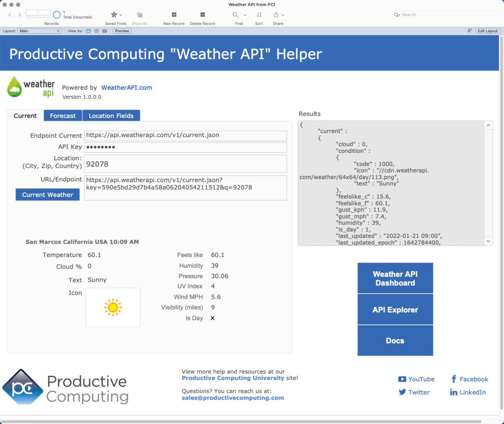This screenshot has height=424, width=504.
Task: Select the Find magnifying glass icon
Action: [x=235, y=14]
